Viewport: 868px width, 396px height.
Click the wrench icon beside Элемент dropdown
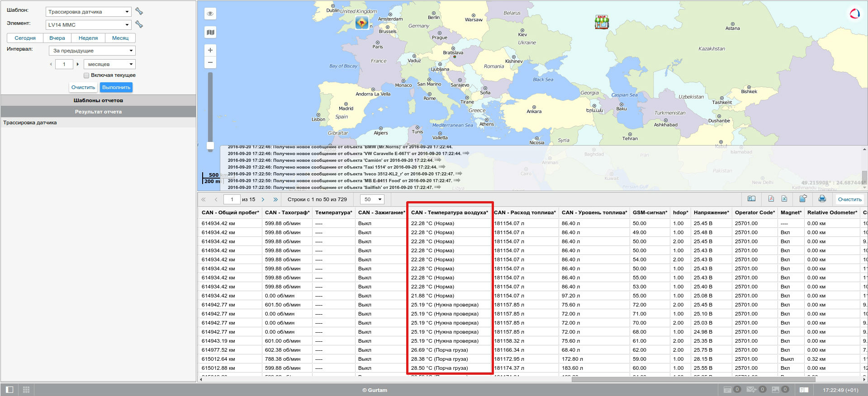pos(139,24)
